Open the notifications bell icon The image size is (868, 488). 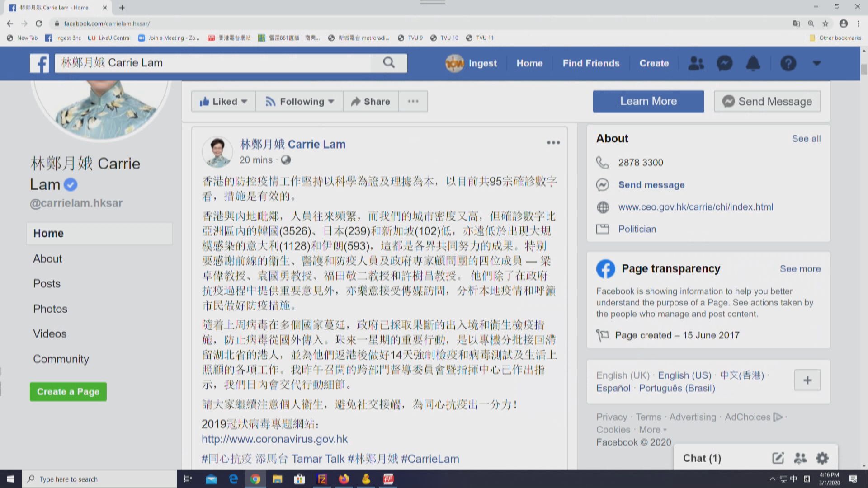pos(754,63)
